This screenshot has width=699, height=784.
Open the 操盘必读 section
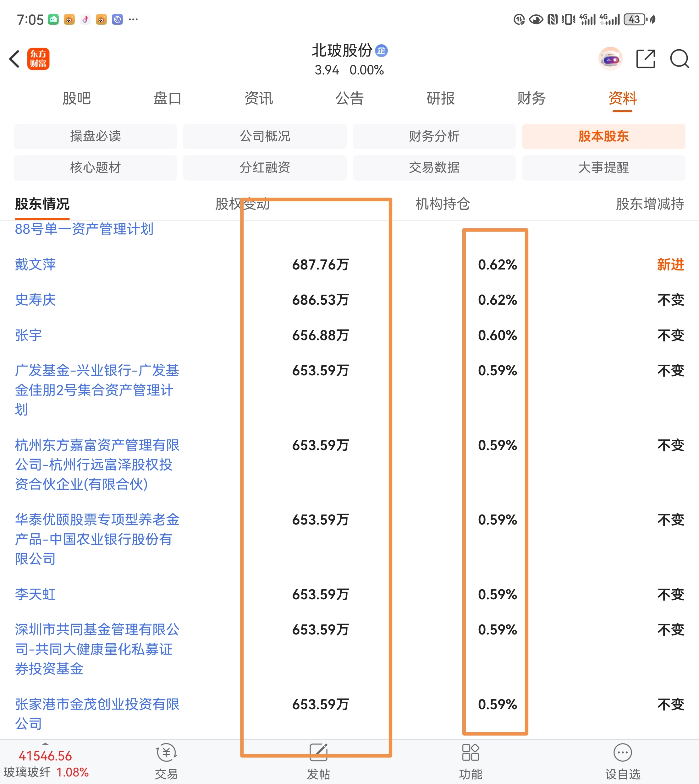(96, 136)
